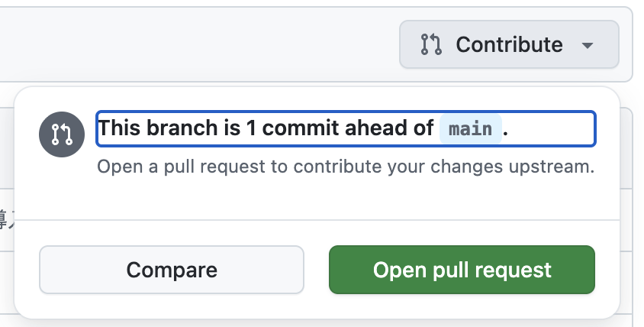Click the word "upstream" in the description

(x=561, y=166)
